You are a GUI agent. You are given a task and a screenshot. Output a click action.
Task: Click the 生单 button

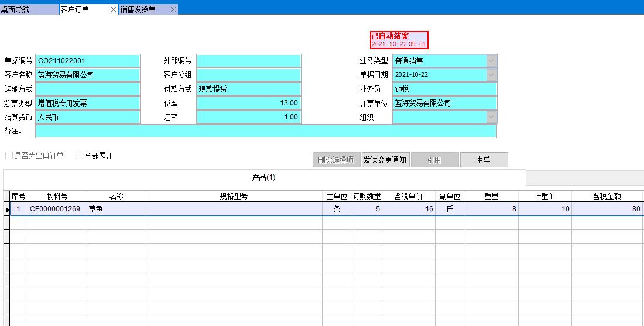(x=484, y=160)
